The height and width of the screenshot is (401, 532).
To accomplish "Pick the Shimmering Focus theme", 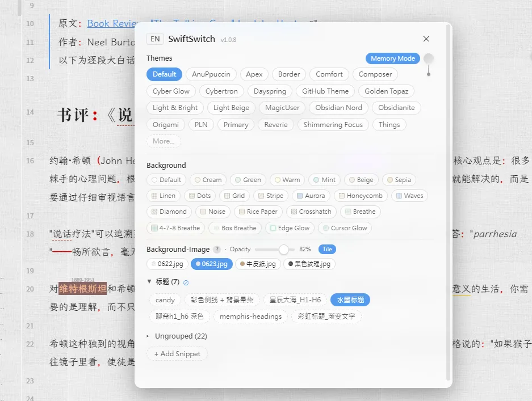I will point(333,125).
